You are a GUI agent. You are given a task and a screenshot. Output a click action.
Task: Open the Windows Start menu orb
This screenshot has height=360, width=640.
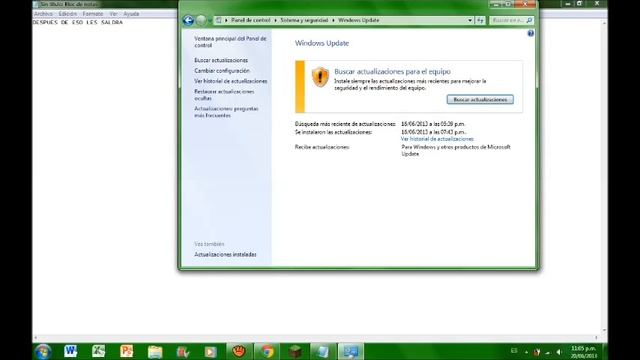coord(43,351)
